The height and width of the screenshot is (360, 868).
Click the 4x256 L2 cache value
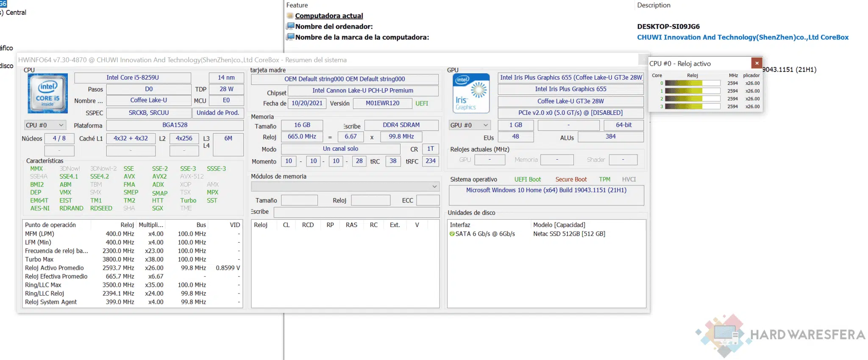tap(184, 138)
